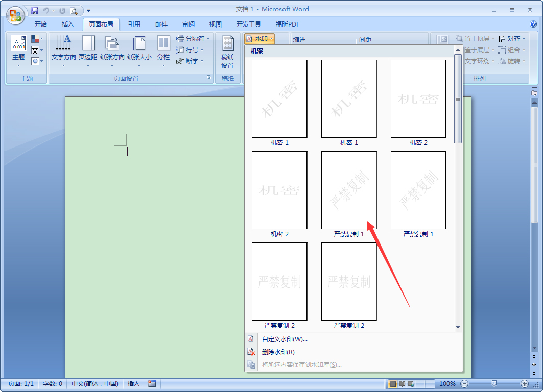543x392 pixels.
Task: Open the 稿纸设置 manuscript paper tool
Action: [227, 54]
